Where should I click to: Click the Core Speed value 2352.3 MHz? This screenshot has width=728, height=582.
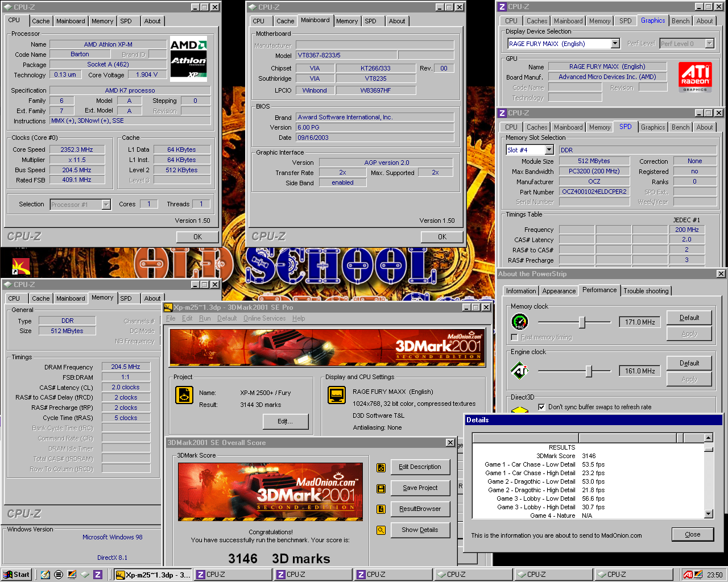pyautogui.click(x=77, y=149)
